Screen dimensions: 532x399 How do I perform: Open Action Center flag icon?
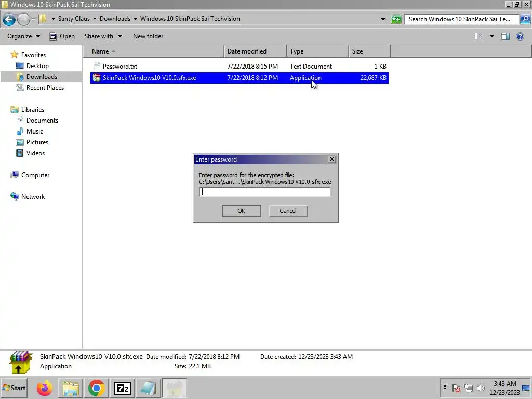pos(456,388)
